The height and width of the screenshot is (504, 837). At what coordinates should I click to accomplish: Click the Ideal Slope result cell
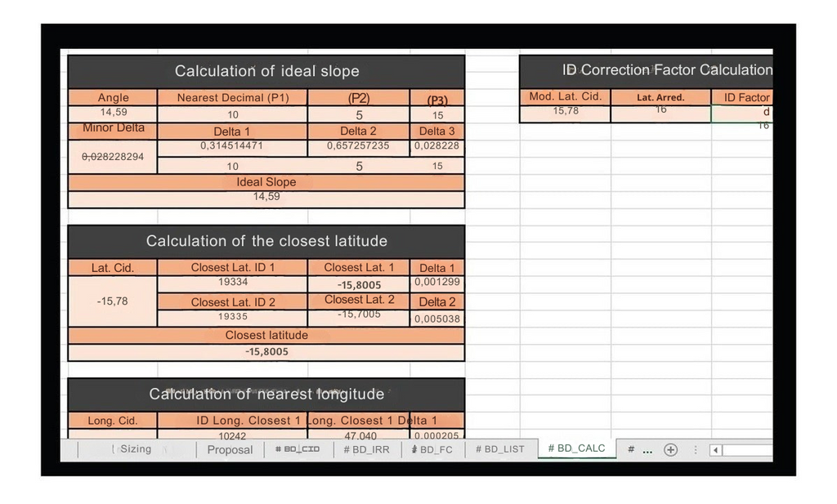(266, 197)
